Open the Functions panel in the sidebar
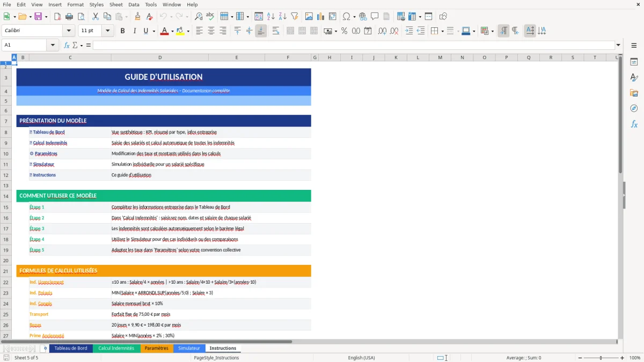 [634, 124]
